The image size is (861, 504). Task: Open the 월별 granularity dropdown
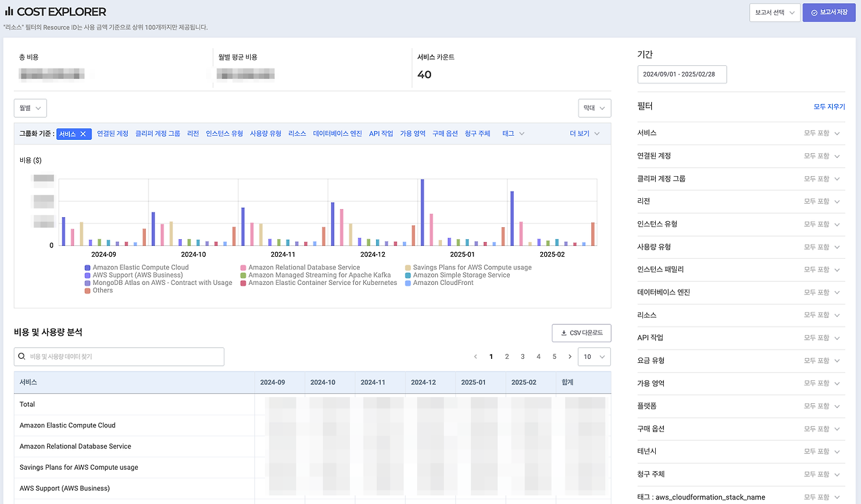pos(30,108)
